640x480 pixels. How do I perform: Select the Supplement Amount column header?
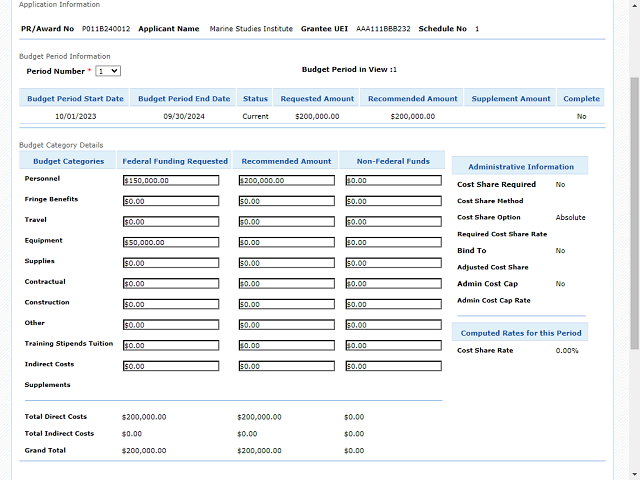tap(511, 99)
